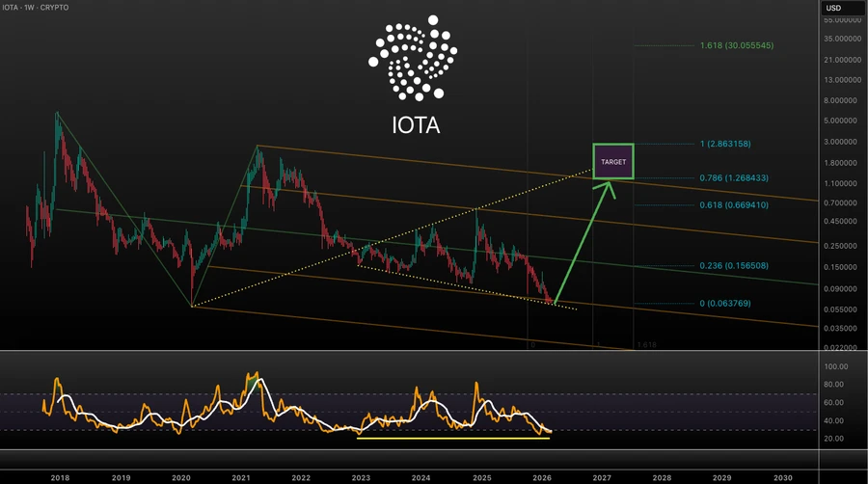Select the 0.618 (0.669410) Fibonacci label

tap(734, 205)
